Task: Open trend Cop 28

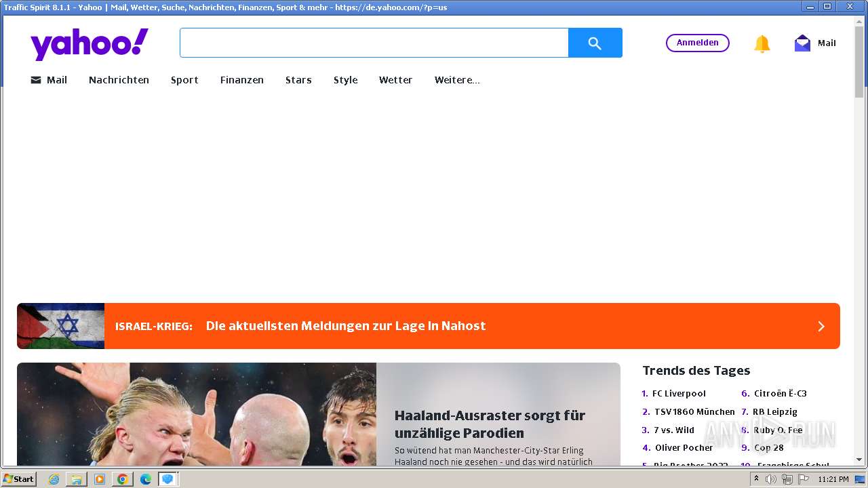Action: tap(769, 447)
